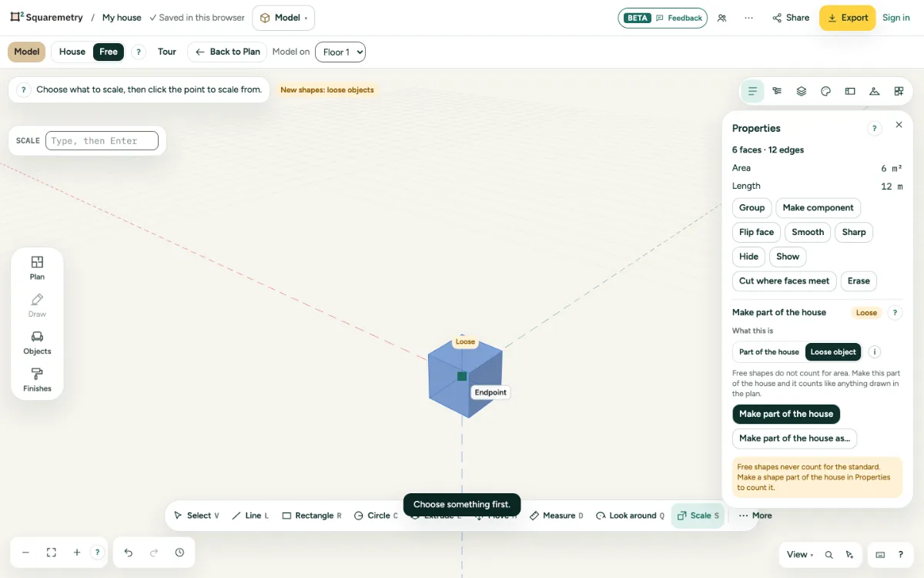Select the Scale tool

[x=698, y=516]
